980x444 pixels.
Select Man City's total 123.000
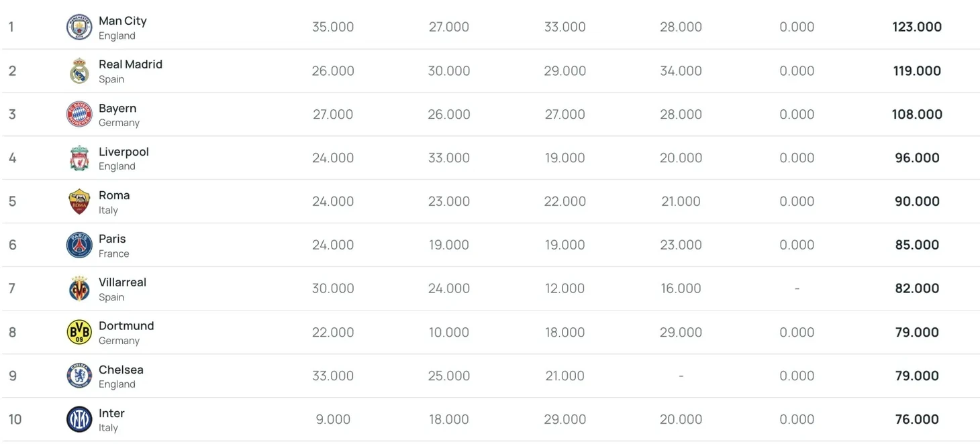point(917,27)
